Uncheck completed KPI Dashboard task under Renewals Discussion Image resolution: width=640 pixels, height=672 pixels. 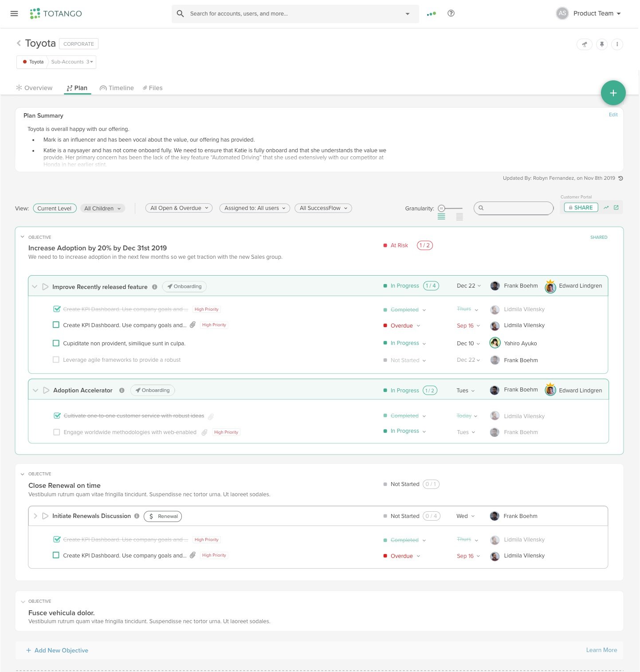point(57,539)
